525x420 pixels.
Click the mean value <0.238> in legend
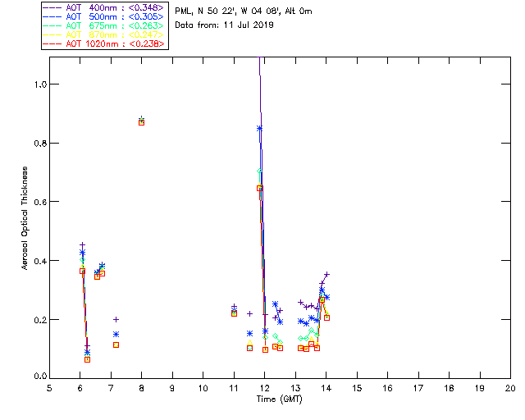pos(146,43)
